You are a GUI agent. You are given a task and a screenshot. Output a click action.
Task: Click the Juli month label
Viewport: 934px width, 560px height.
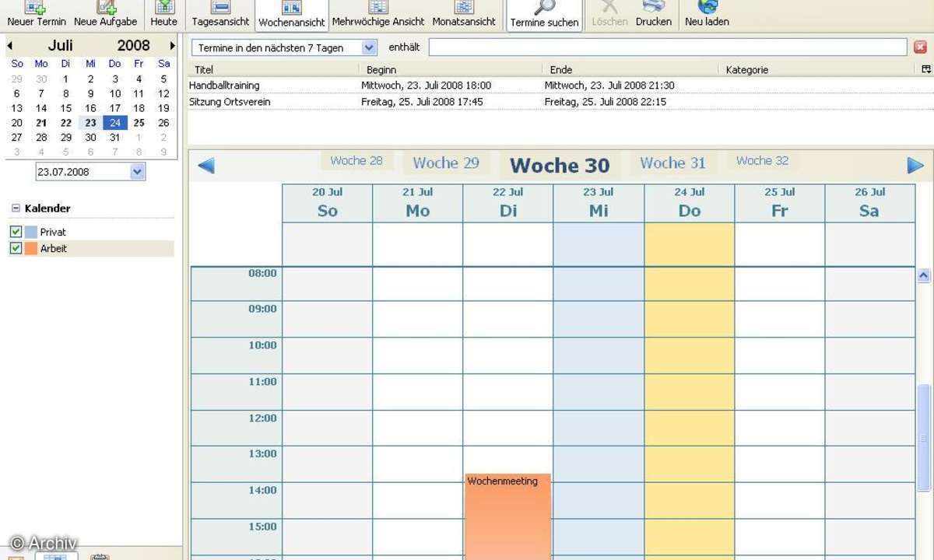(60, 46)
